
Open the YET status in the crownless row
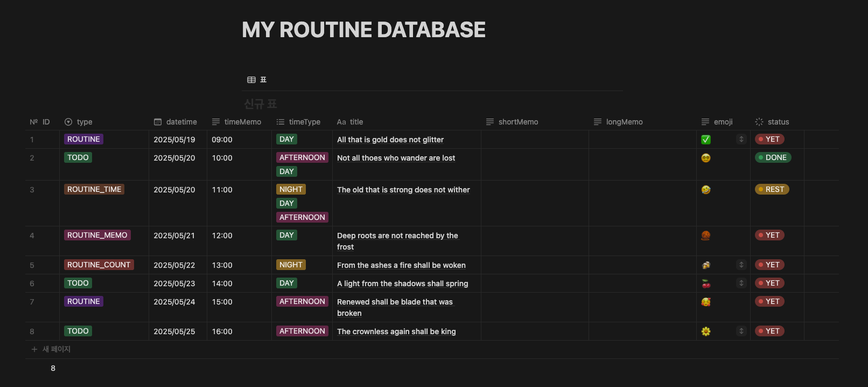769,331
